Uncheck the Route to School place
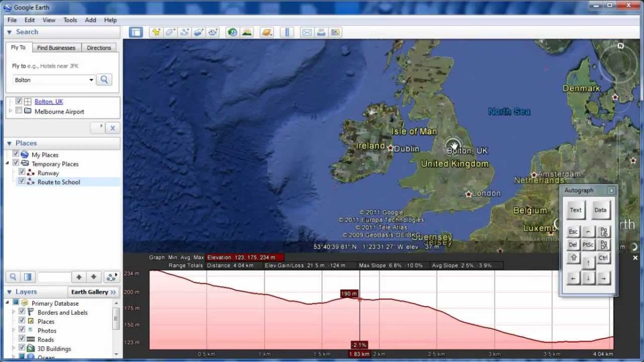Screen dimensions: 644x362 tap(23, 182)
